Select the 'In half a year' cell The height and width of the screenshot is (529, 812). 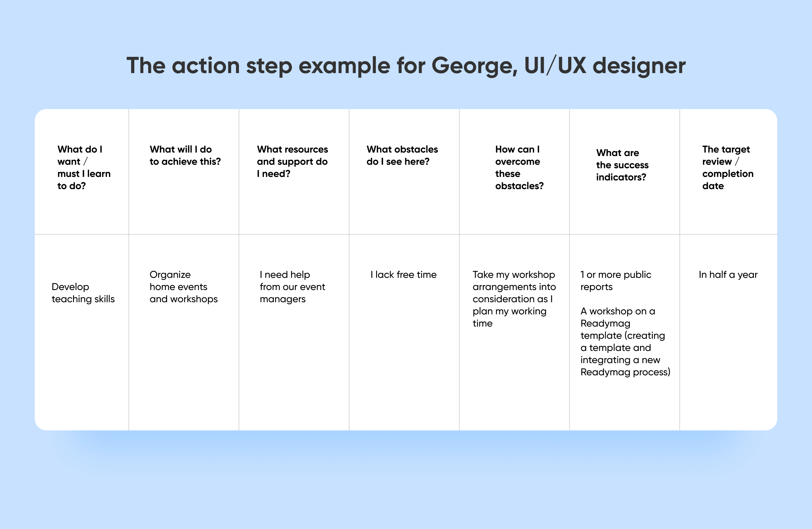[728, 274]
